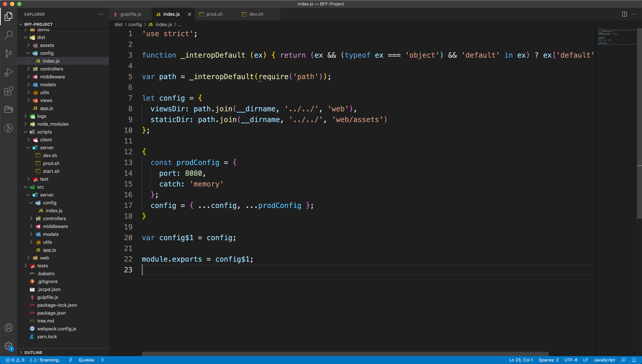
Task: Close the index.js tab
Action: pos(189,14)
